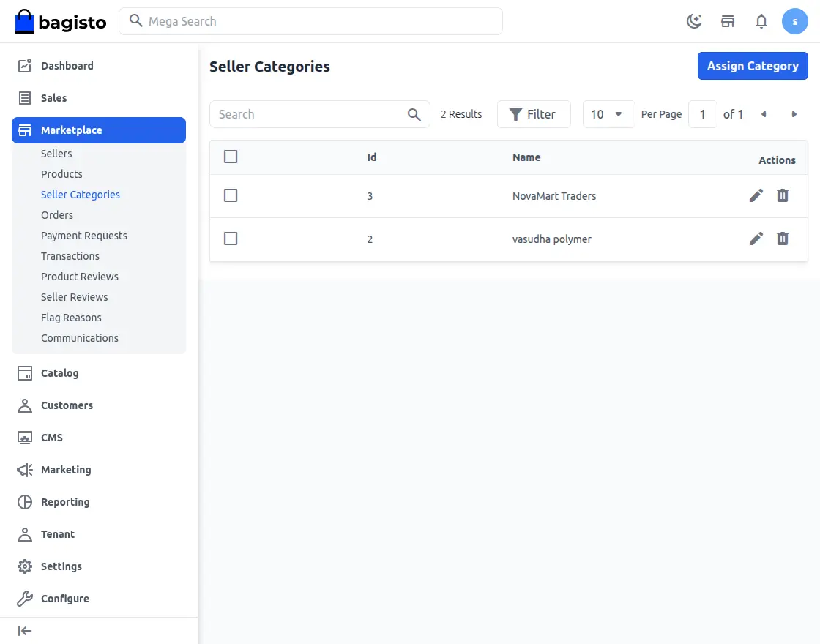This screenshot has width=820, height=644.
Task: Focus the Mega Search field
Action: (x=315, y=21)
